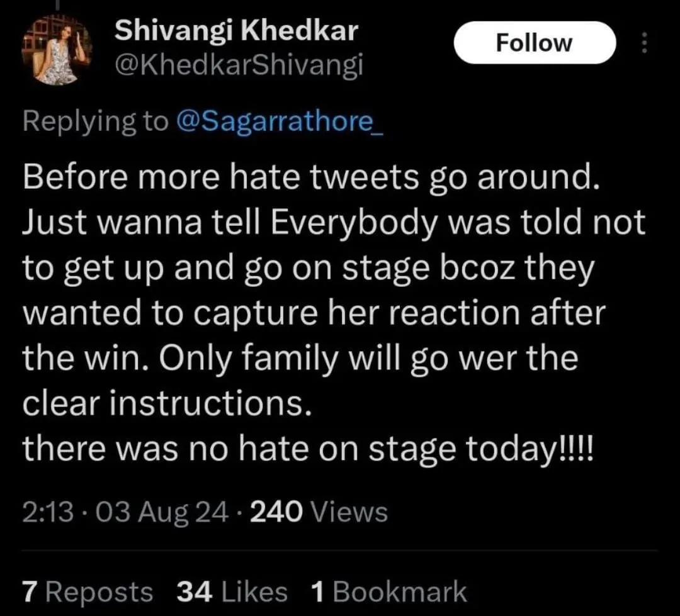Screen dimensions: 680x616
Task: Click the text "clear instructions."
Action: [x=167, y=403]
